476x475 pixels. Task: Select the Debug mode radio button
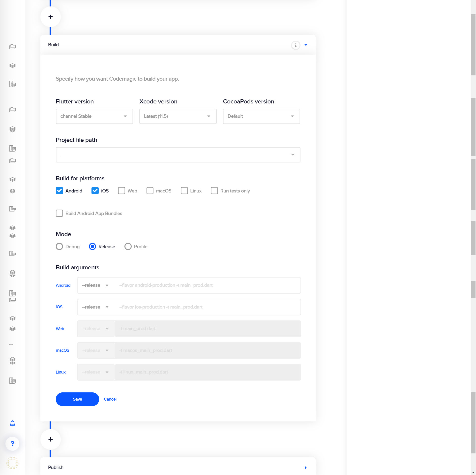[59, 247]
